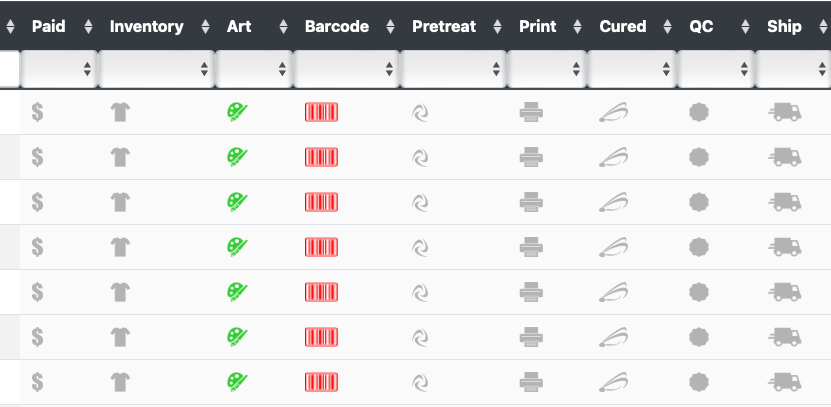Click the red Barcode icon in fifth row
Screen dimensions: 831x407
point(321,292)
